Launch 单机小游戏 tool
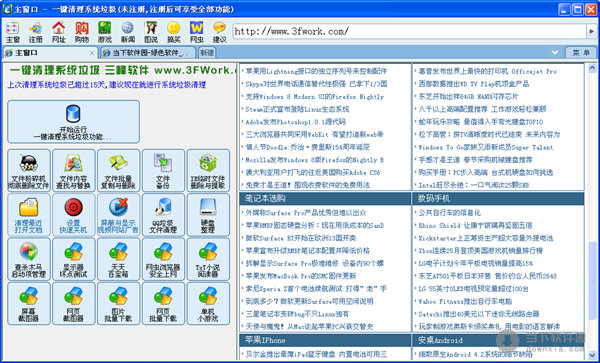Image resolution: width=600 pixels, height=363 pixels. point(208,303)
